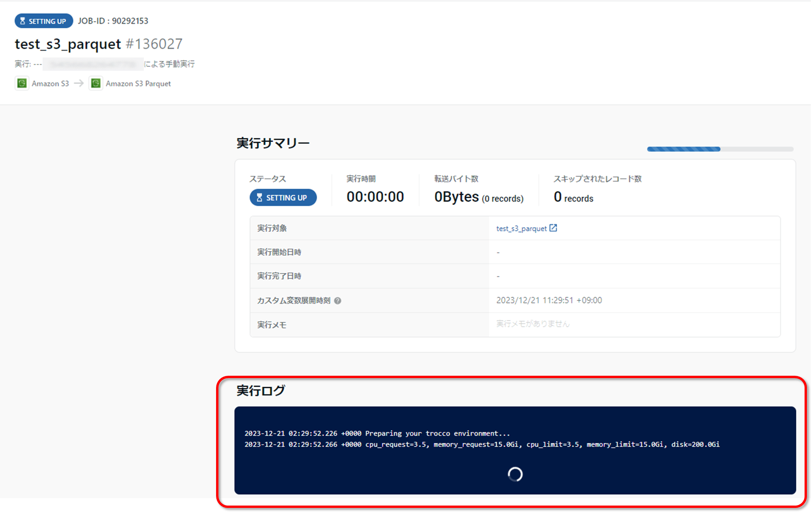The image size is (812, 513).
Task: Click the hourglass icon in header badge
Action: [22, 21]
